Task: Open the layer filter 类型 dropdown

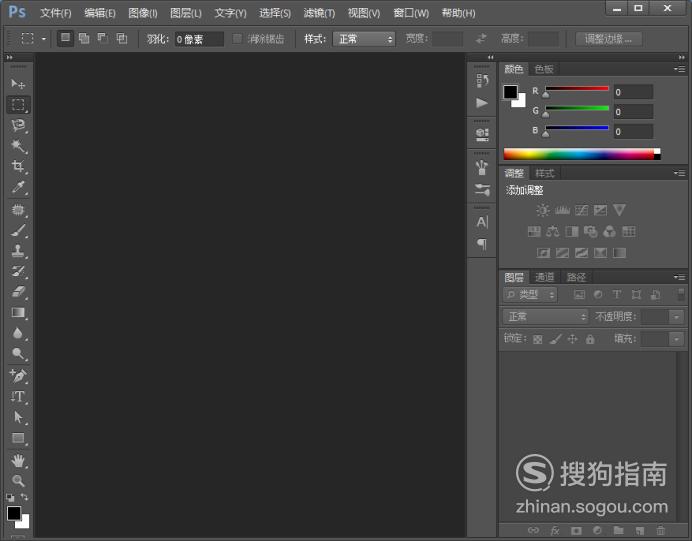Action: (x=530, y=295)
